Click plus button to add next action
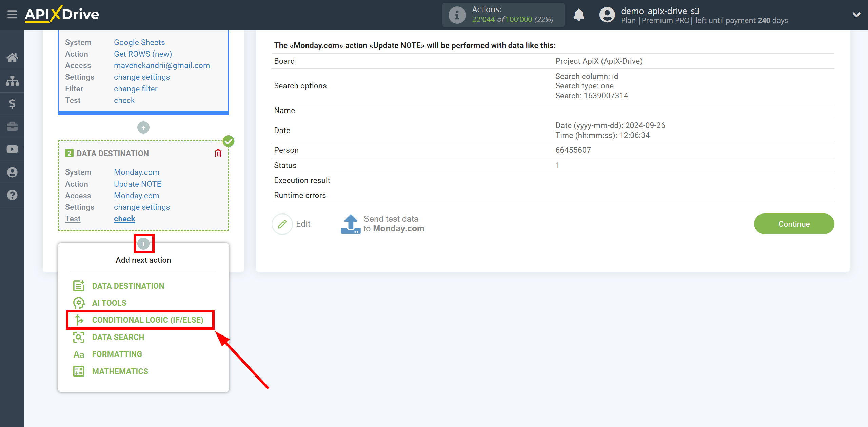Viewport: 868px width, 427px height. point(143,244)
